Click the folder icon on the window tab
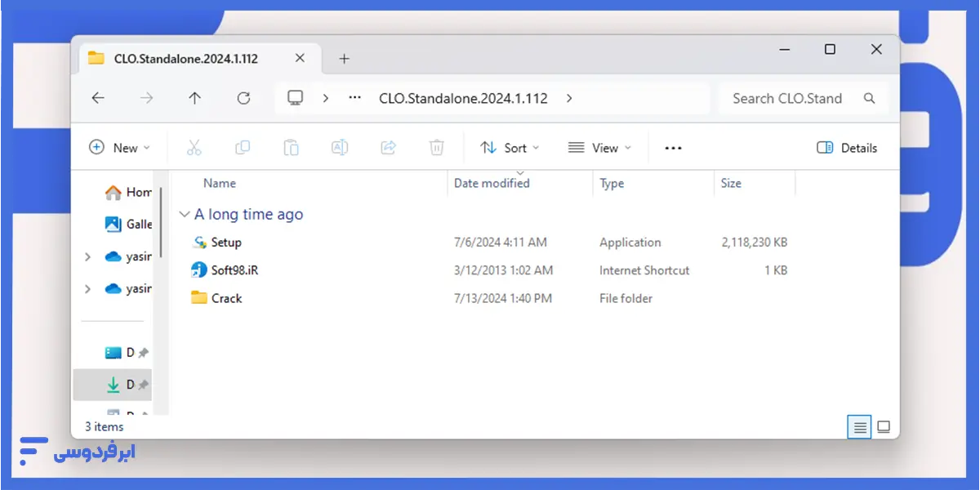 96,58
